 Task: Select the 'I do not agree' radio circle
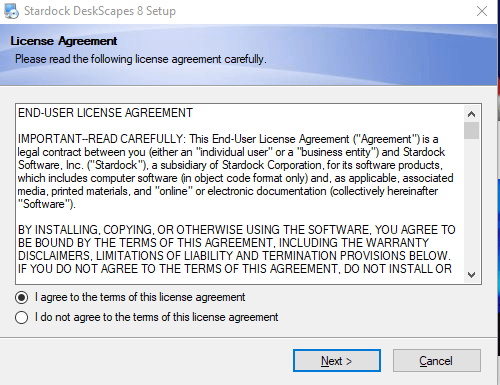pos(22,317)
